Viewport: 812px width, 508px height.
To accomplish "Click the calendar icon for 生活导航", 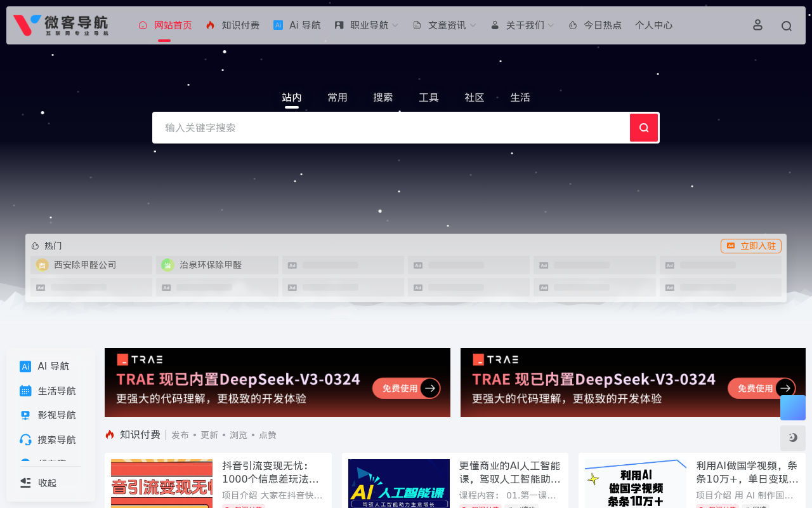I will 25,391.
